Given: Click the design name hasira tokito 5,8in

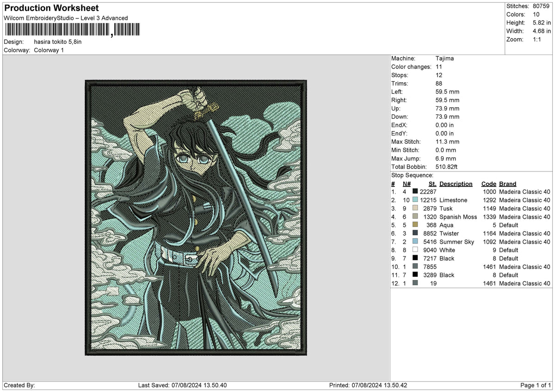Looking at the screenshot, I should coord(58,42).
